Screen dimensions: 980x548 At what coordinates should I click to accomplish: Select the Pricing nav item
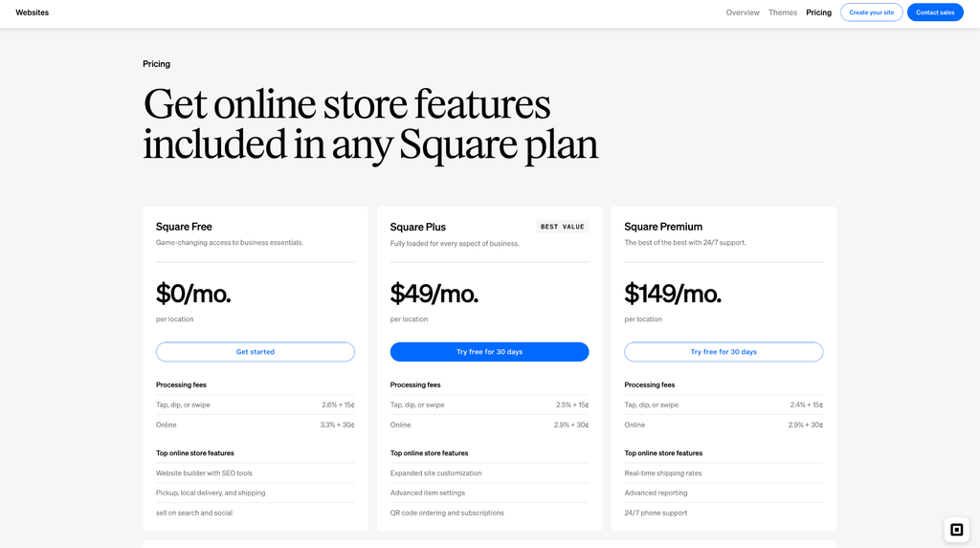tap(819, 12)
